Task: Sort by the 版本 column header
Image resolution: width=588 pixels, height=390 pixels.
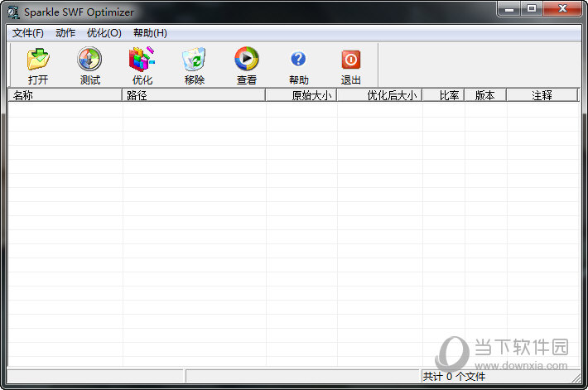Action: pos(485,95)
